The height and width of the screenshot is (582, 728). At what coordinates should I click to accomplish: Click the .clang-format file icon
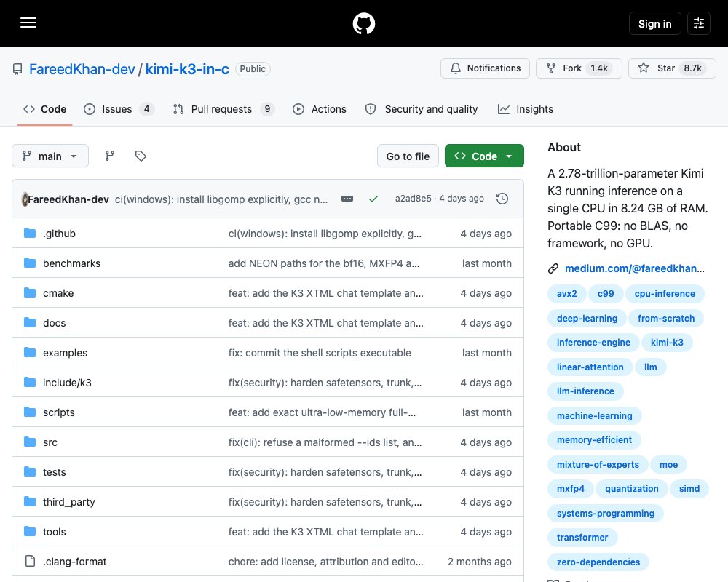[30, 561]
